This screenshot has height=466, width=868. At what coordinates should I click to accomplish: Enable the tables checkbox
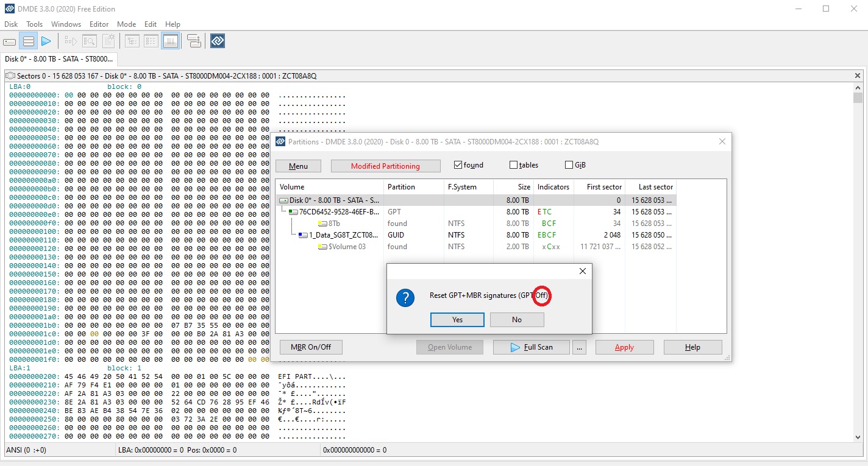click(x=513, y=165)
